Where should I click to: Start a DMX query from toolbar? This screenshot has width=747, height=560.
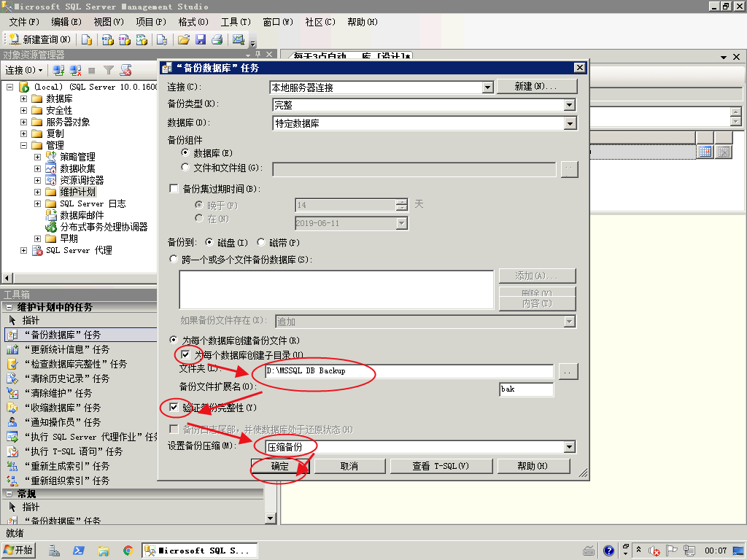point(125,39)
